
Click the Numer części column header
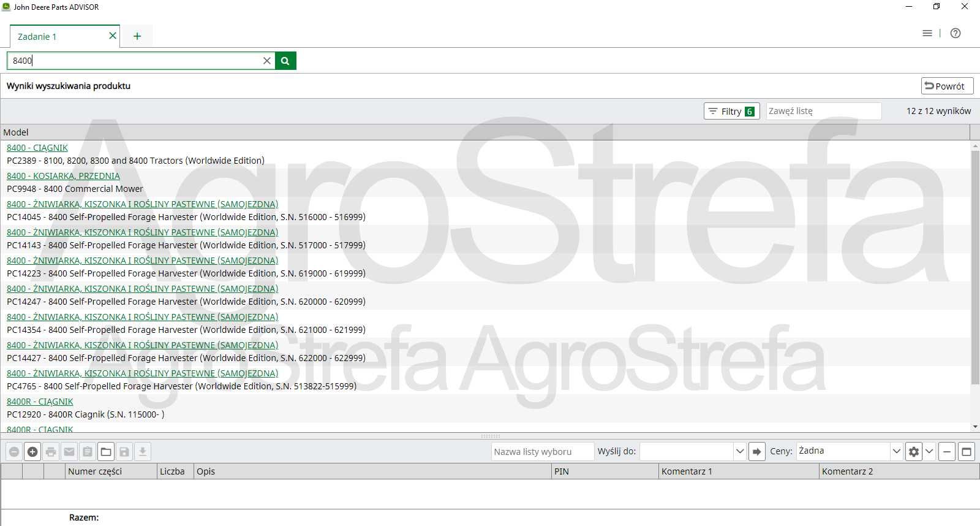111,471
